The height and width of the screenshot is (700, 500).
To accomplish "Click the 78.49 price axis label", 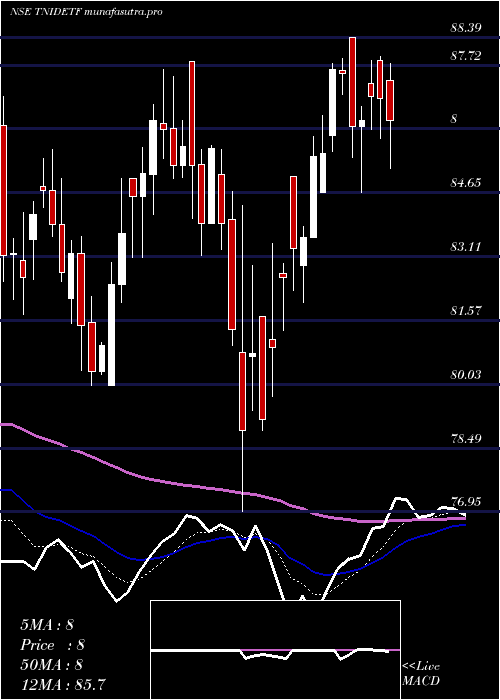I will pos(466,438).
